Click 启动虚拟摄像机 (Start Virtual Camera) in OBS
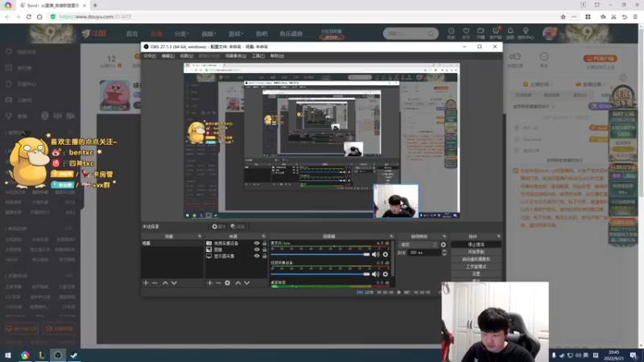Screen dimensions: 644x362 click(476, 259)
